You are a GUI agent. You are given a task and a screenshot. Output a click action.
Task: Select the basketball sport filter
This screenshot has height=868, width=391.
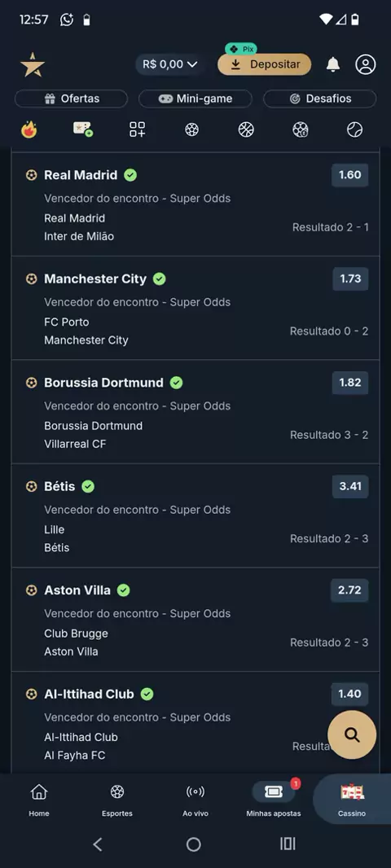point(246,129)
